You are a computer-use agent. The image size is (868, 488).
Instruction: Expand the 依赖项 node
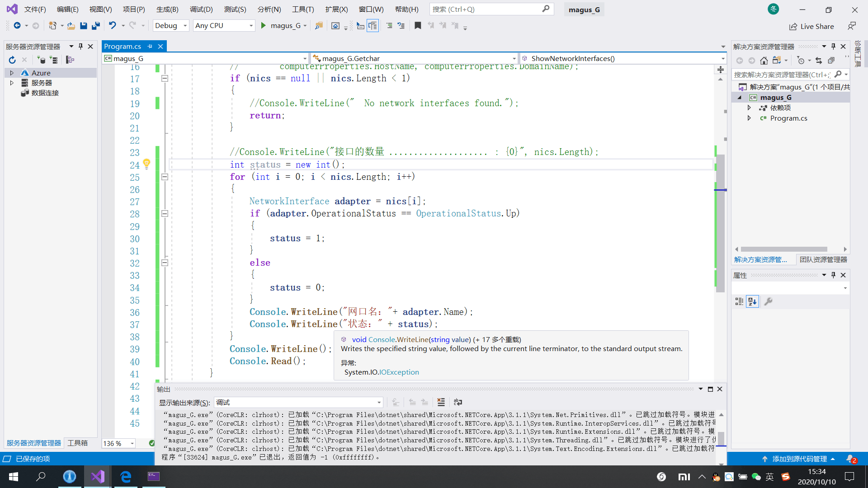pyautogui.click(x=749, y=108)
